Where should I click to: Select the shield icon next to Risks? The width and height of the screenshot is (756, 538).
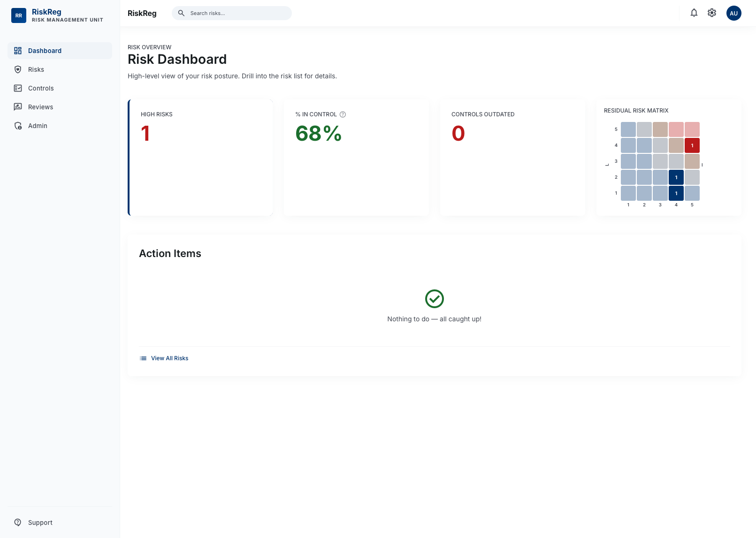pos(18,69)
